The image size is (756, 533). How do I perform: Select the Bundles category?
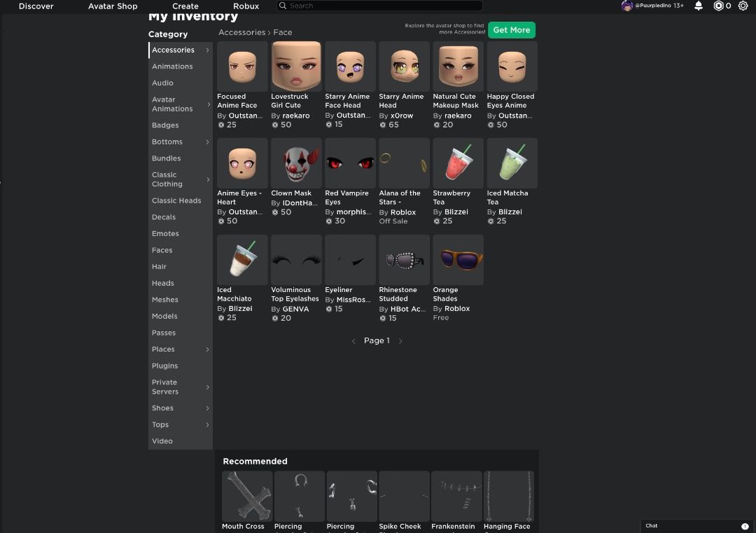(167, 158)
